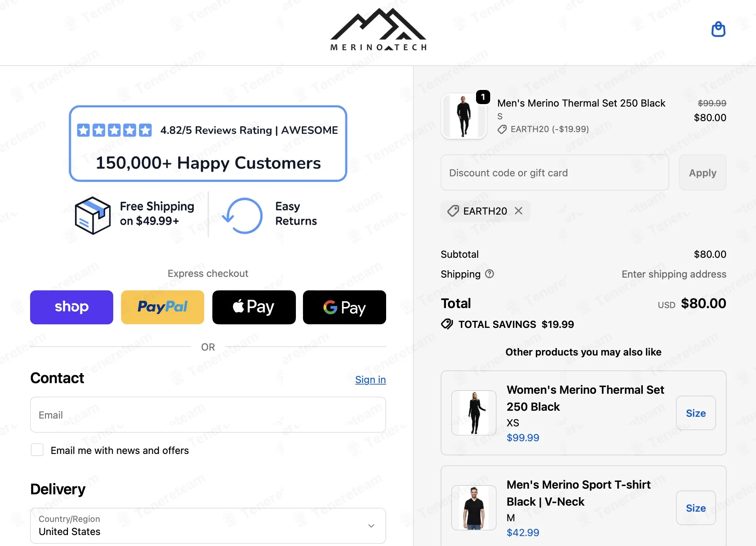Click the Other products you may also like heading
756x546 pixels.
(583, 352)
